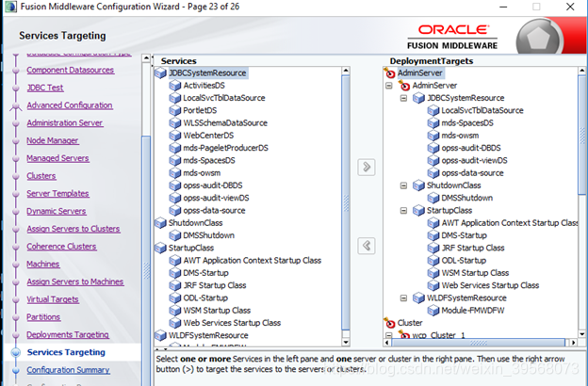Select opss-audit-DBDS in Services pane
The image size is (588, 386).
[213, 185]
